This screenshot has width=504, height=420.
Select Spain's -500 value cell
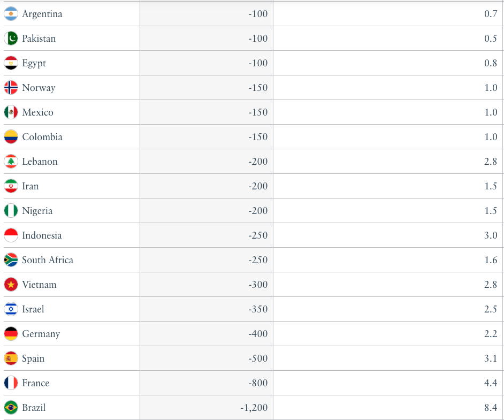click(207, 358)
